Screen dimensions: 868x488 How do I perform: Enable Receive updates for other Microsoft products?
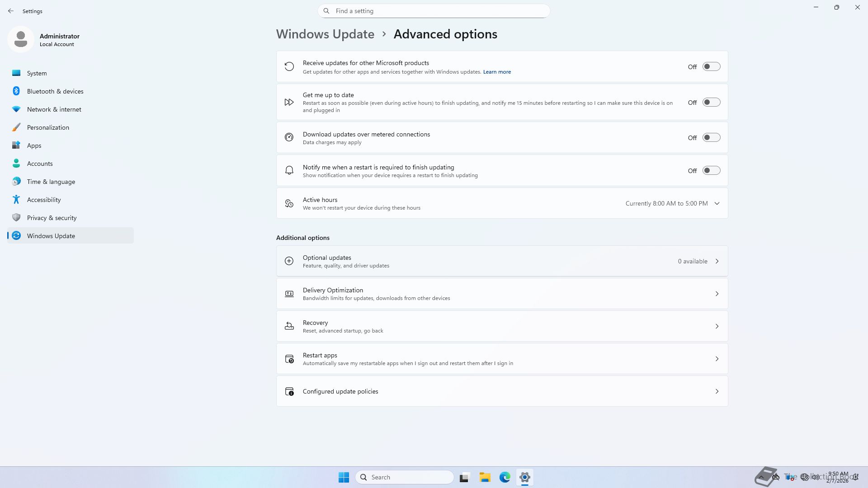tap(711, 67)
